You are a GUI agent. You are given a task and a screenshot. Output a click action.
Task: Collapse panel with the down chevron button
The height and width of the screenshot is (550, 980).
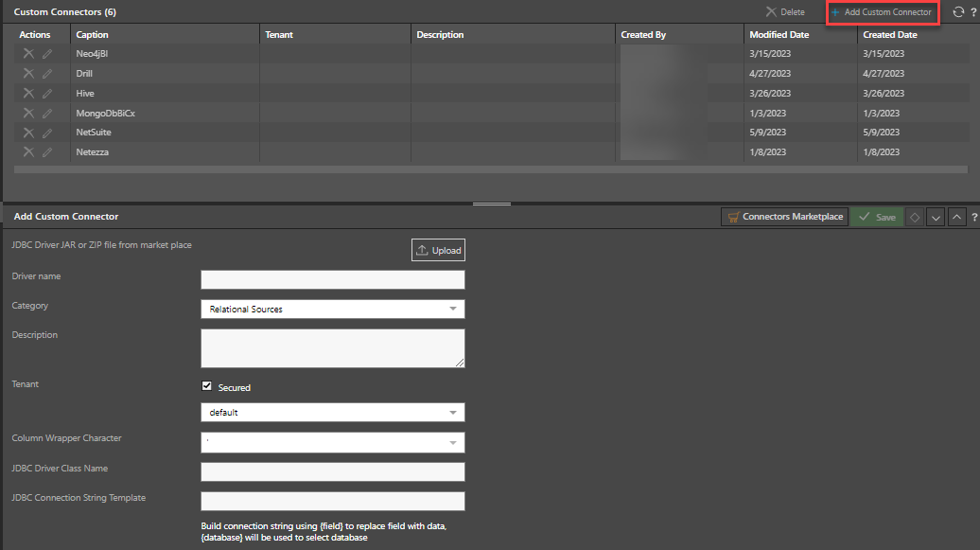[x=936, y=217]
